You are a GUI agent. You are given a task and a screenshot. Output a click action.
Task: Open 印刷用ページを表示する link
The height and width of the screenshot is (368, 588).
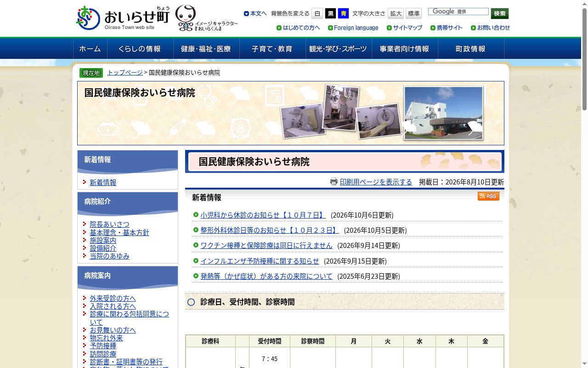(x=376, y=182)
